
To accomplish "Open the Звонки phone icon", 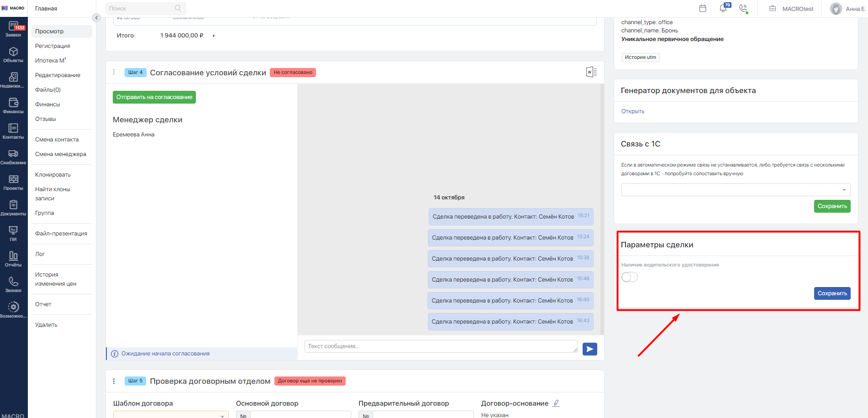I will (13, 284).
